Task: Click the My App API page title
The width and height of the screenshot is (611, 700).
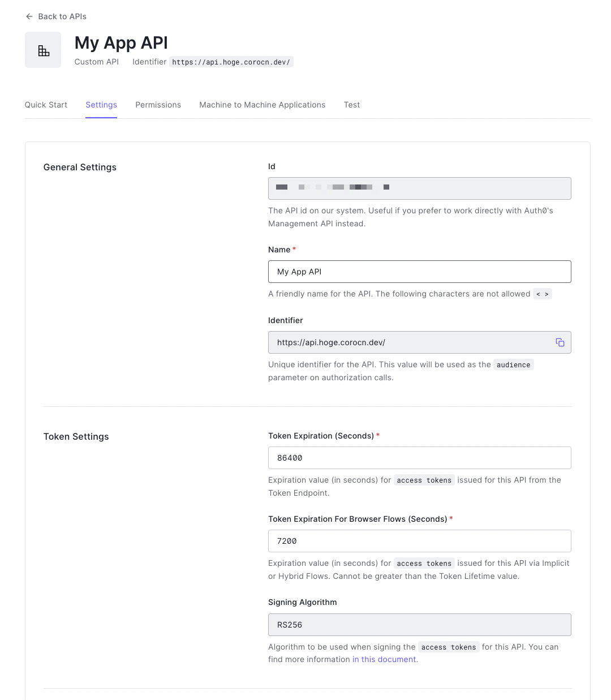Action: (x=121, y=43)
